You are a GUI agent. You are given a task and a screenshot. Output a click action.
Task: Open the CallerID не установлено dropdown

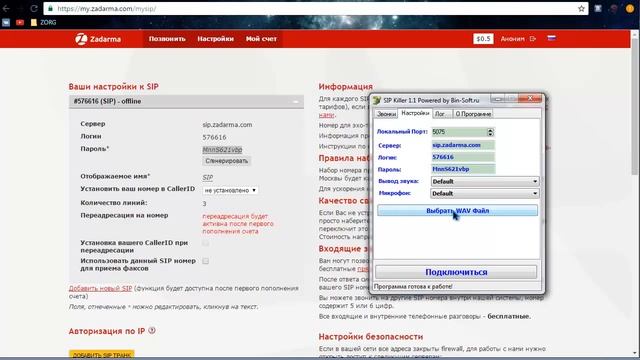point(230,190)
